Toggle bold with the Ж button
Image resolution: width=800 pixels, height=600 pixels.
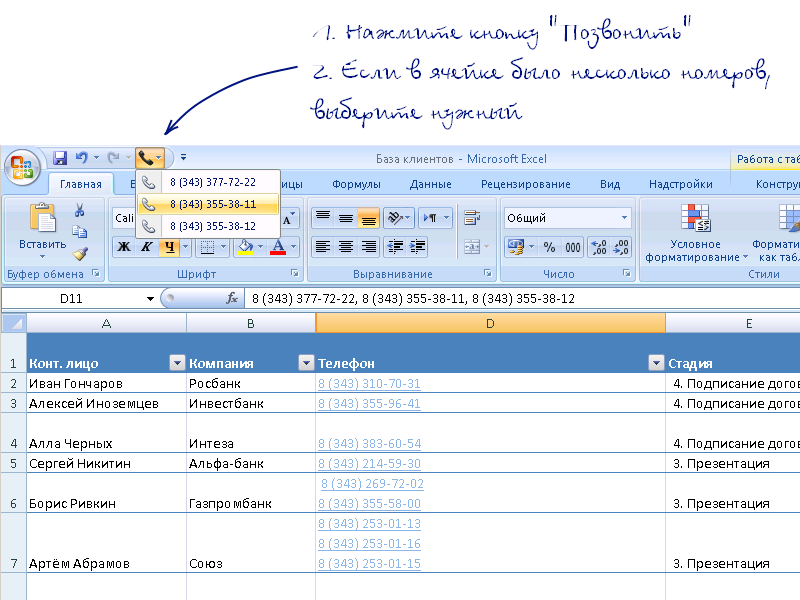[x=123, y=247]
